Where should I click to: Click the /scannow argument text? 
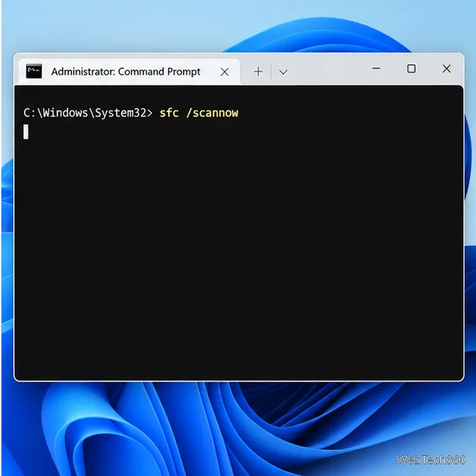(212, 113)
